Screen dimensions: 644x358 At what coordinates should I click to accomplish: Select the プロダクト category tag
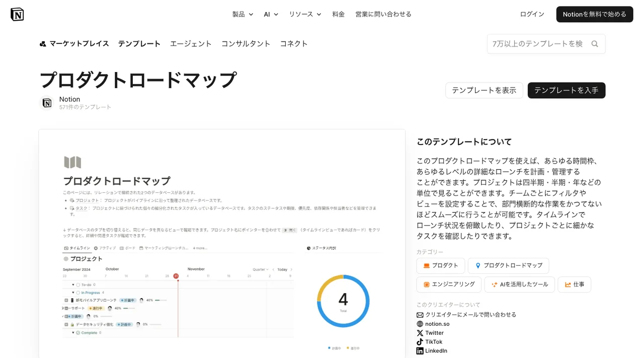(440, 265)
